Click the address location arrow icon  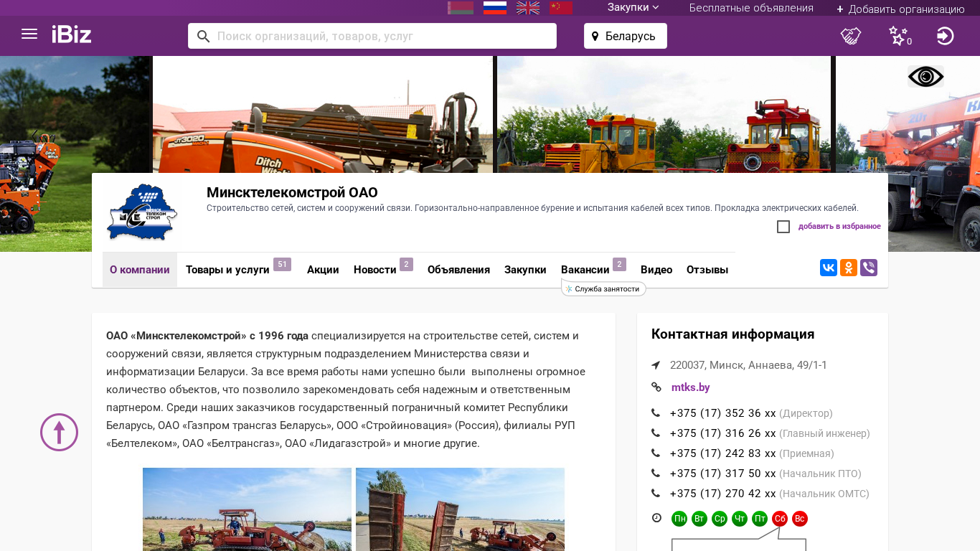pyautogui.click(x=656, y=365)
